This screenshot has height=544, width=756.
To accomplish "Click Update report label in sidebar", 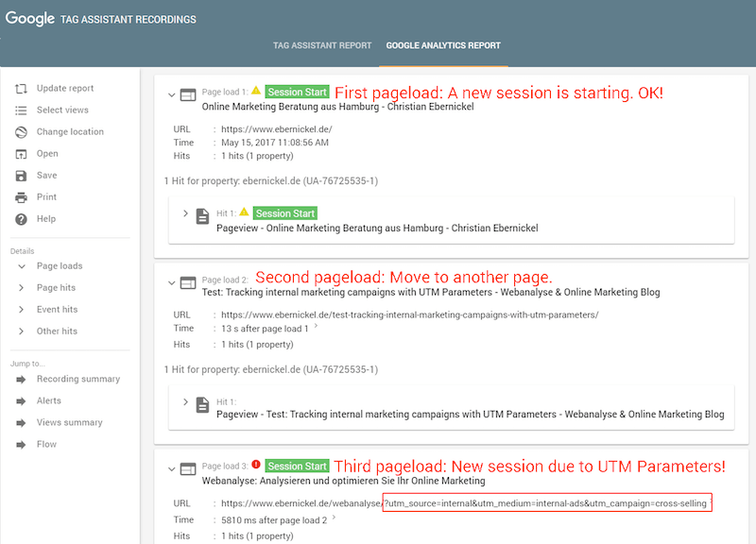I will click(x=65, y=88).
